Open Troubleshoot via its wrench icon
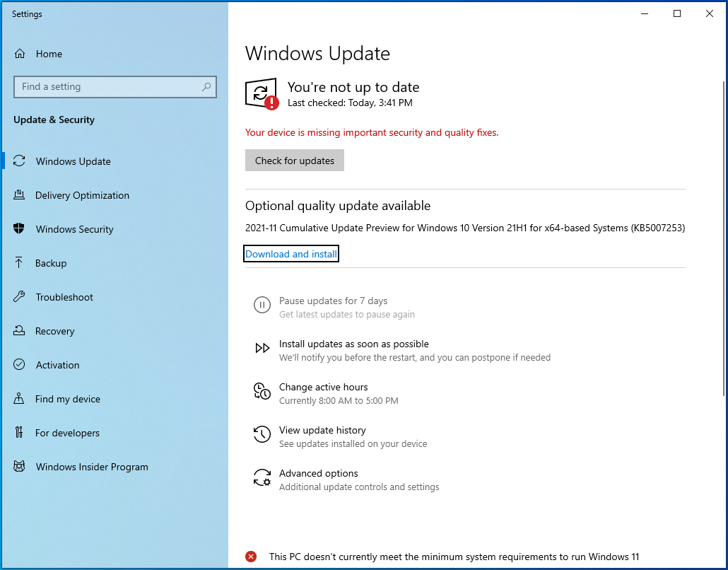 [20, 297]
